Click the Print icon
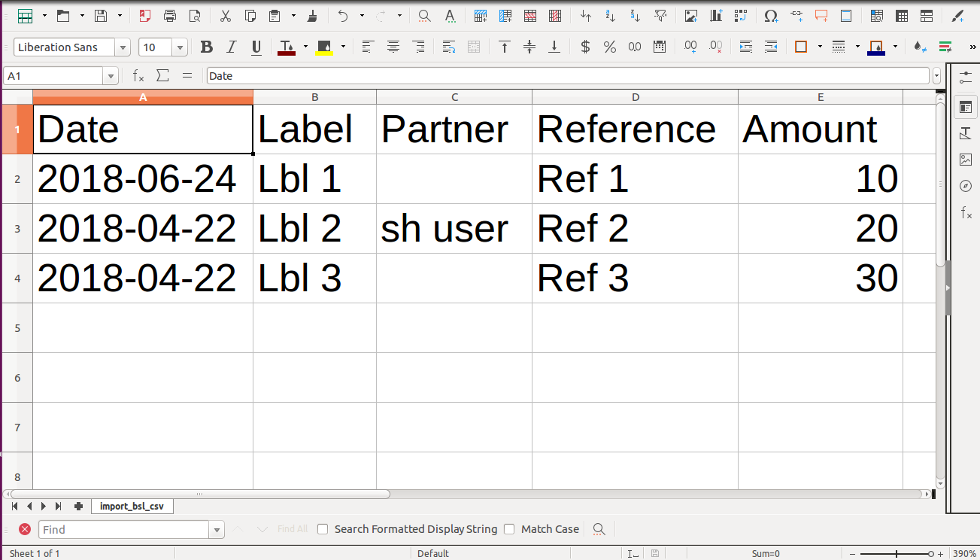Viewport: 980px width, 560px height. pyautogui.click(x=170, y=15)
